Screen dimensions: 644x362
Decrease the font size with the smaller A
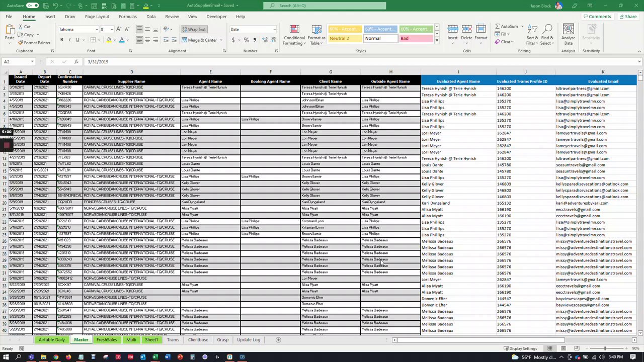point(127,29)
